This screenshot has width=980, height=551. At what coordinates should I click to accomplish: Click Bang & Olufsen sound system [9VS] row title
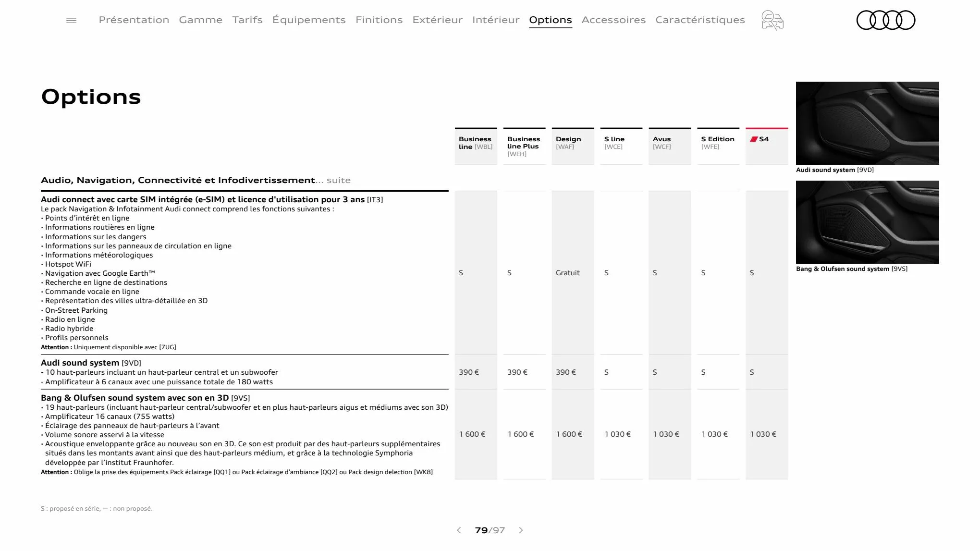tap(146, 398)
